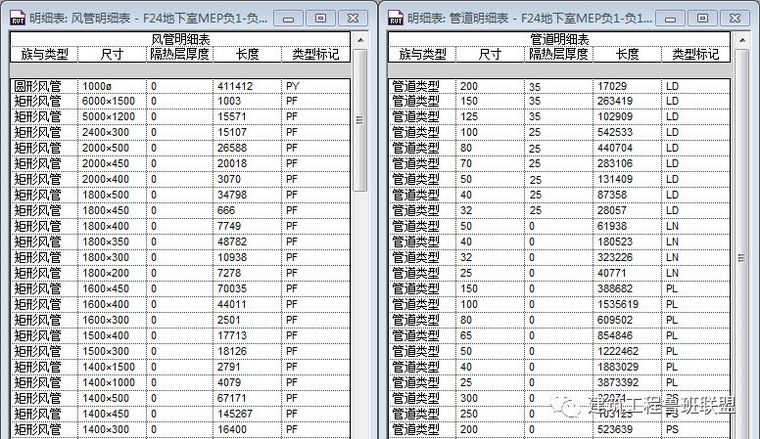
Task: Click the 尺寸 header in the duct schedule
Action: tap(111, 54)
